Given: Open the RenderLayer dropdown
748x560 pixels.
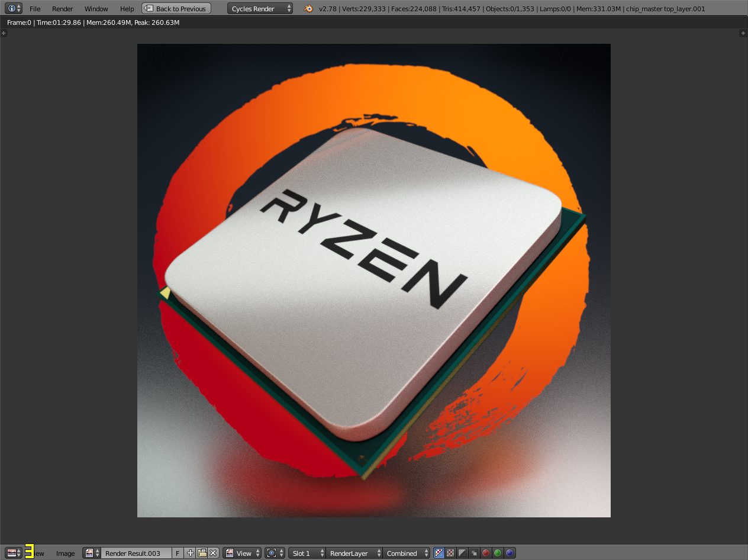Looking at the screenshot, I should [354, 553].
